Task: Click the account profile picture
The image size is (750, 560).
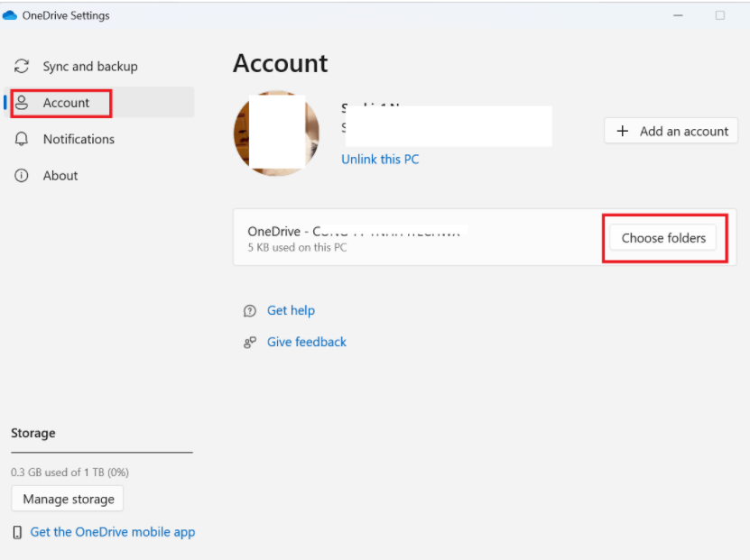Action: (276, 133)
